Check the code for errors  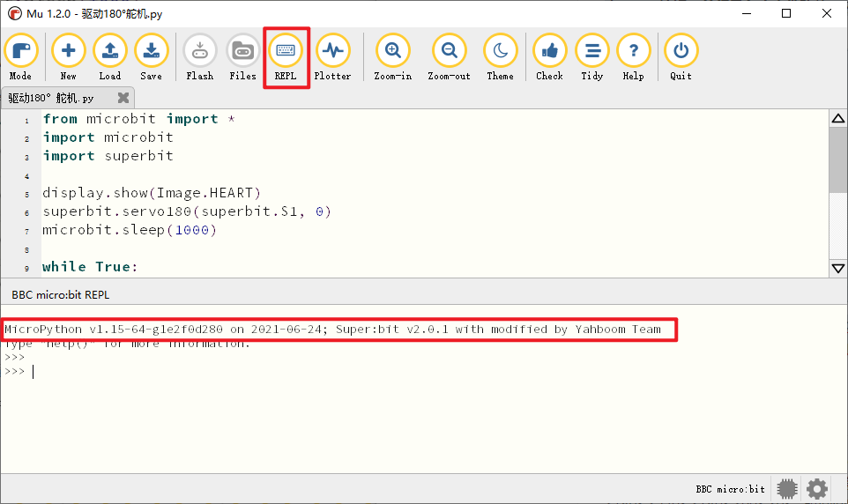point(549,57)
